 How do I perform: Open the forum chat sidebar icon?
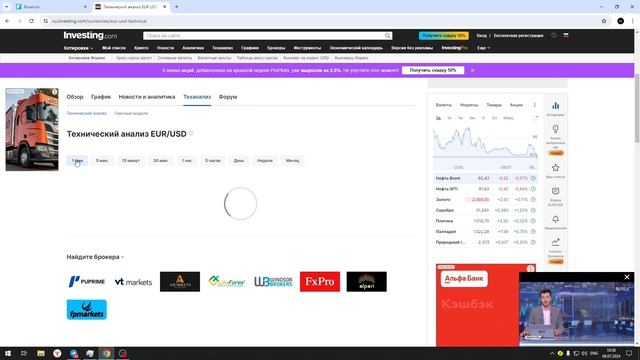click(556, 191)
